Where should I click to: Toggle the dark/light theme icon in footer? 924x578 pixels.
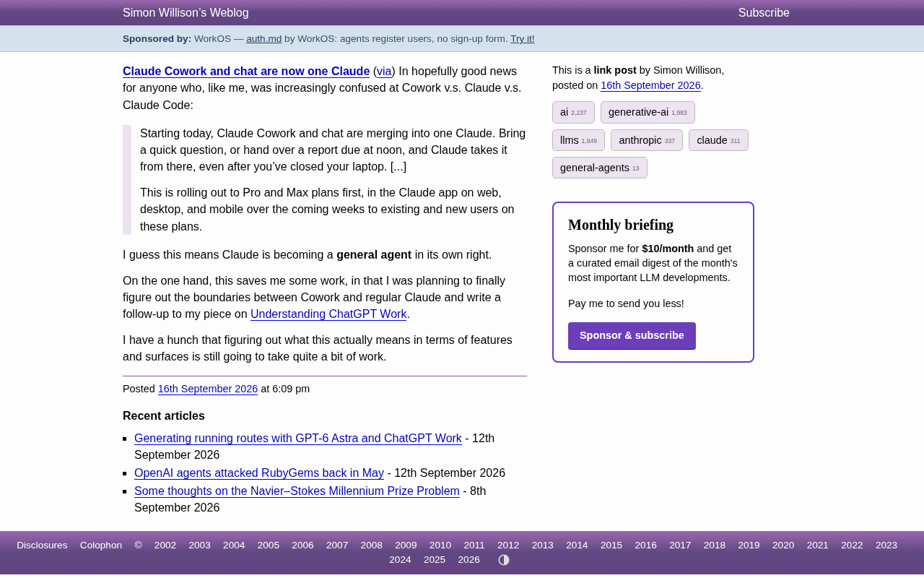(x=504, y=560)
